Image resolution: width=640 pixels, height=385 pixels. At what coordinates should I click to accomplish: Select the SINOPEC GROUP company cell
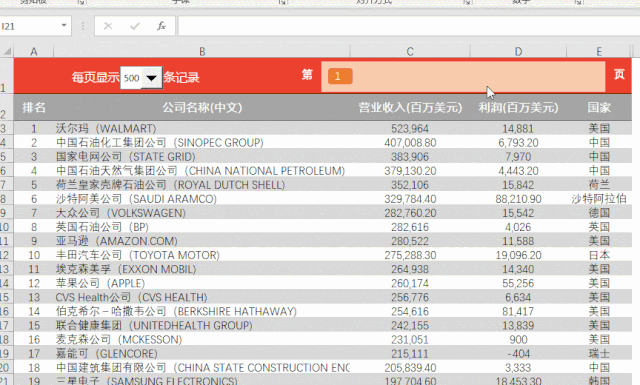coord(202,142)
